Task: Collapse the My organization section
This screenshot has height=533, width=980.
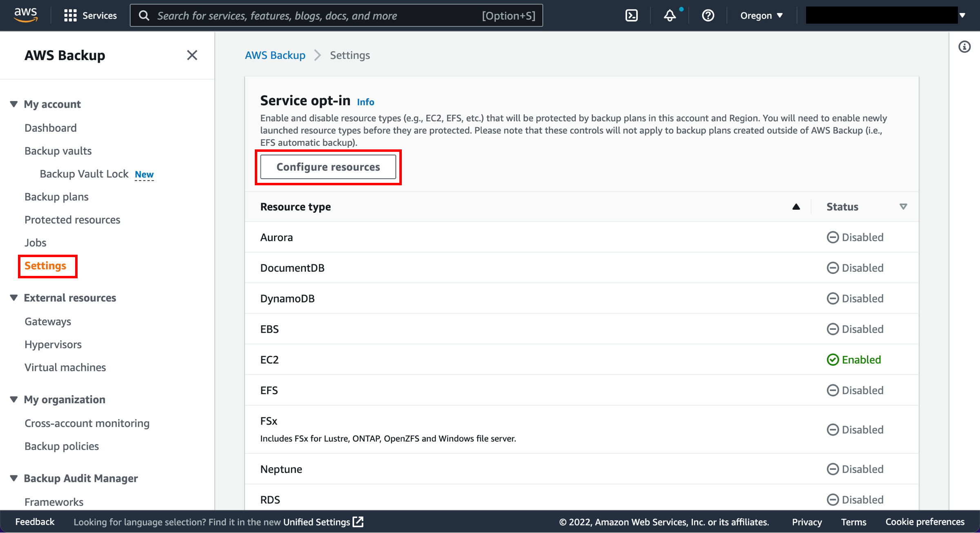Action: pyautogui.click(x=14, y=400)
